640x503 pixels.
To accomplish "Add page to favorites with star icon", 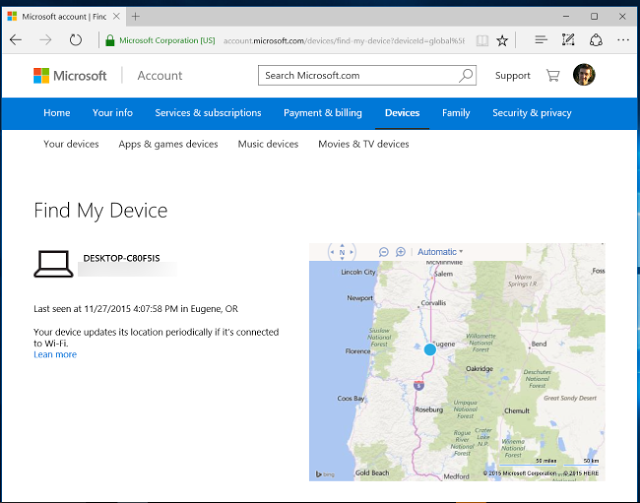I will click(502, 40).
